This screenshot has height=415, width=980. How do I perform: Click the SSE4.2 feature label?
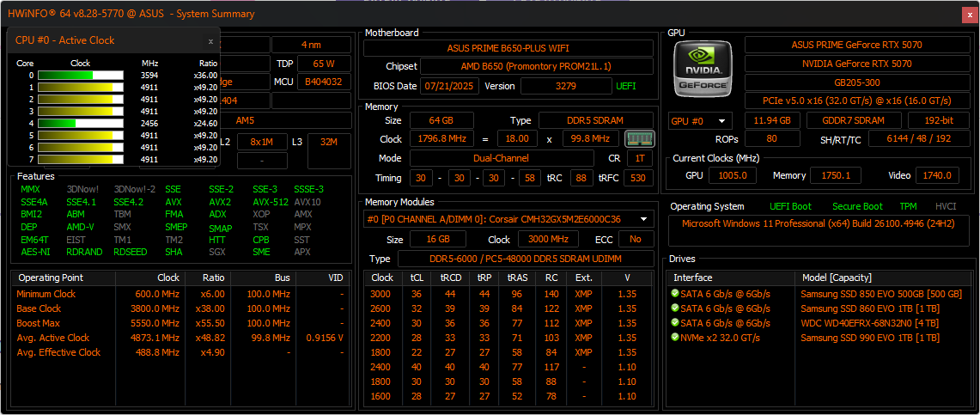point(128,202)
